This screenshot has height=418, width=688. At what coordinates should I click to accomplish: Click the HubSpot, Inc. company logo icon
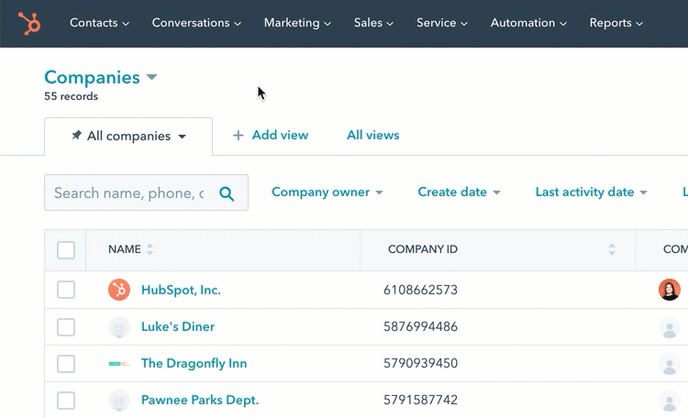pyautogui.click(x=119, y=290)
